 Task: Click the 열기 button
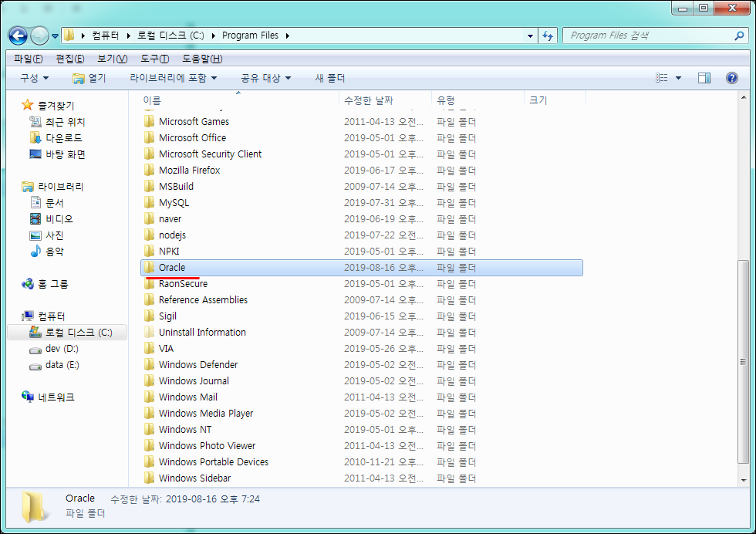click(89, 78)
